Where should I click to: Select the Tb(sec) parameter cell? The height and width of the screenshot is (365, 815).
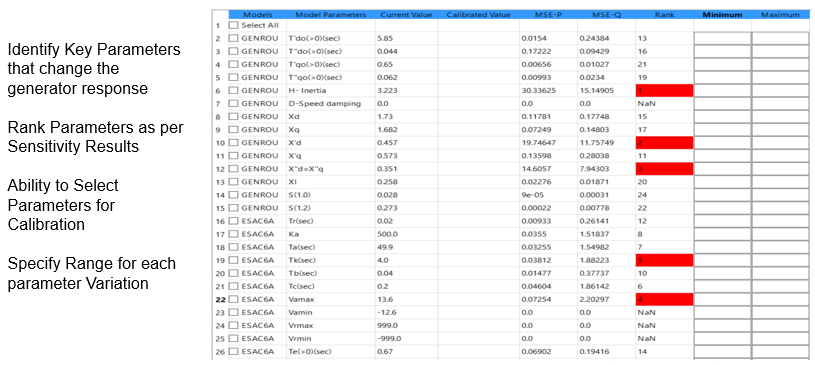click(331, 273)
